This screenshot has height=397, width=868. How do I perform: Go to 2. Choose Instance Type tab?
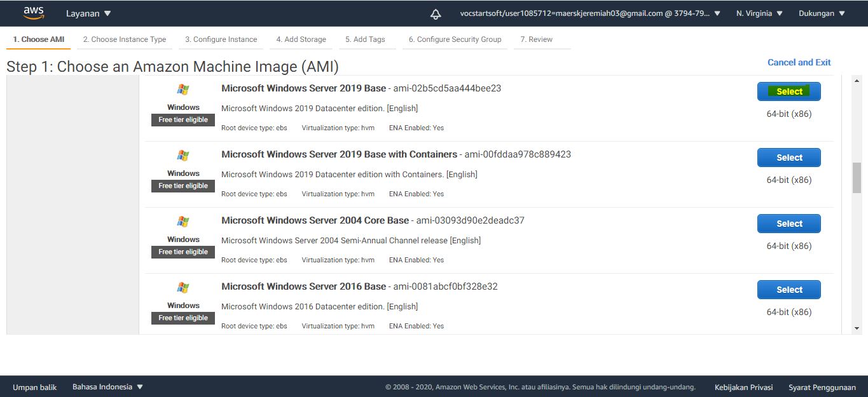tap(125, 39)
